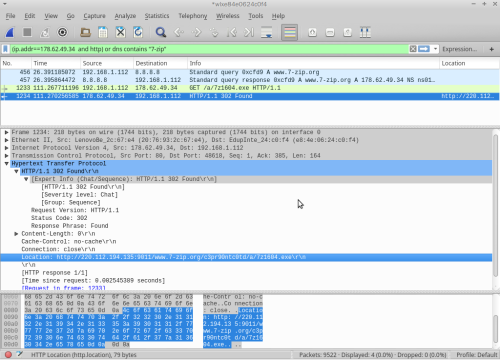500x360 pixels.
Task: Open the Expression... dialog
Action: pyautogui.click(x=460, y=49)
